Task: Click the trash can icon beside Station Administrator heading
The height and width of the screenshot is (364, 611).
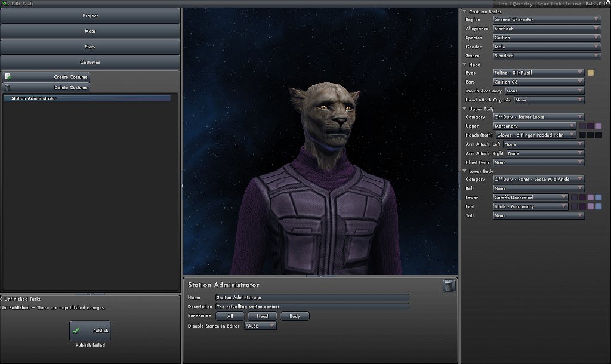Action: pos(449,286)
